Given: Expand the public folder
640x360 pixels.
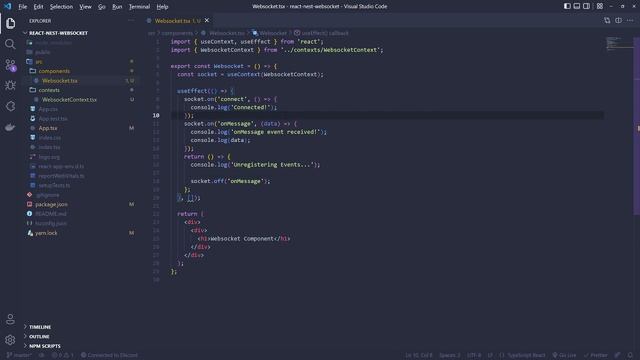Looking at the screenshot, I should [x=42, y=52].
